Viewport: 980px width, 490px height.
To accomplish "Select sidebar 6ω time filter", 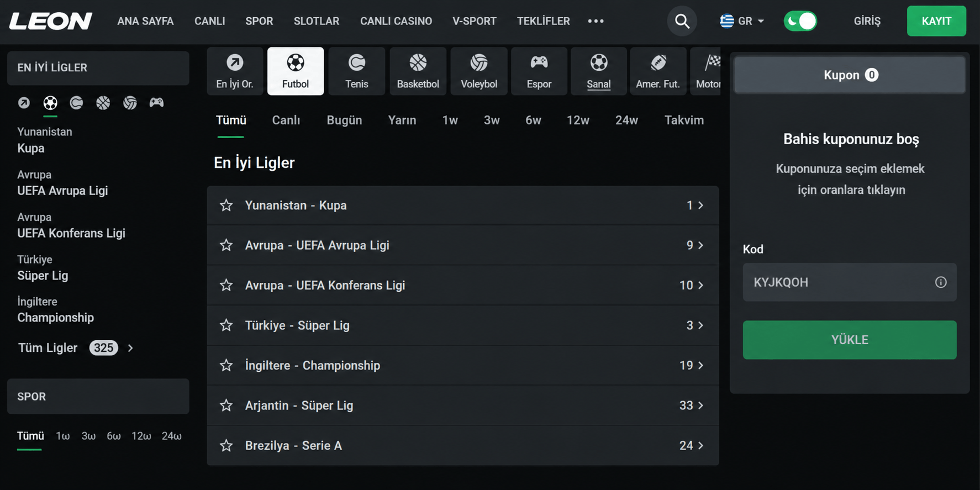I will pyautogui.click(x=114, y=436).
